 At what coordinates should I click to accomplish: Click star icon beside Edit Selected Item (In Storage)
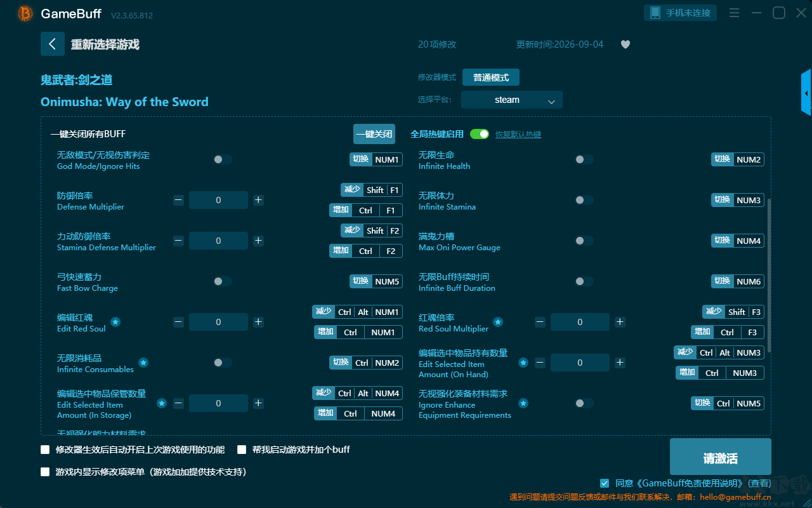[162, 403]
